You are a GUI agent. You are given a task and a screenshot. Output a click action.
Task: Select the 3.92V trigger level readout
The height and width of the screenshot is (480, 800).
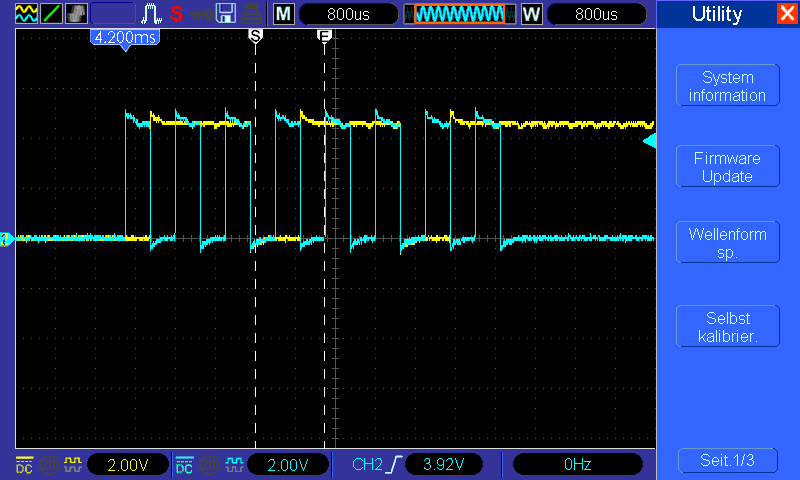click(443, 464)
